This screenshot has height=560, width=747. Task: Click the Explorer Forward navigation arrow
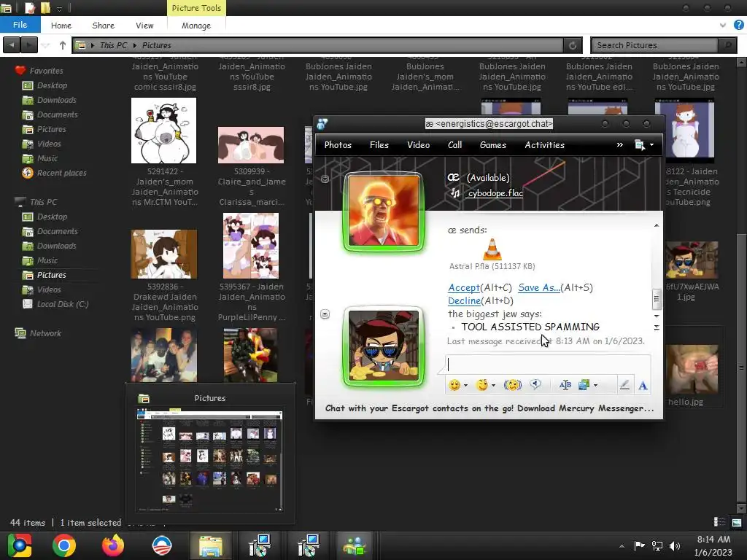[29, 45]
